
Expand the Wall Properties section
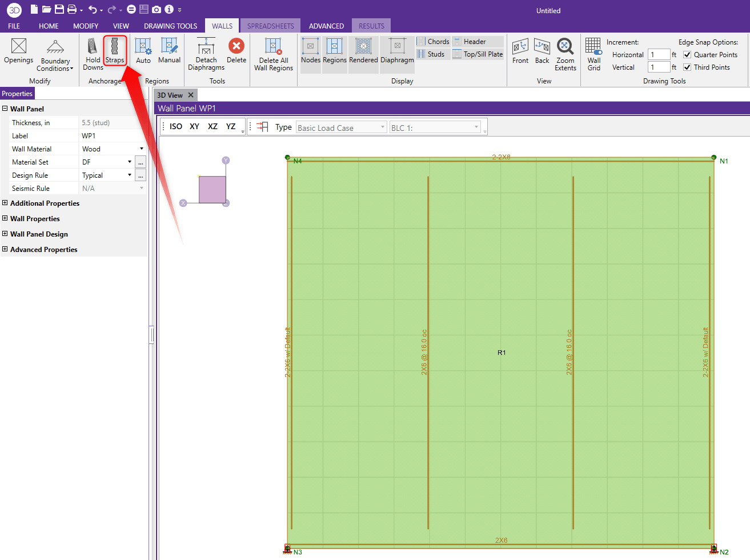point(5,218)
